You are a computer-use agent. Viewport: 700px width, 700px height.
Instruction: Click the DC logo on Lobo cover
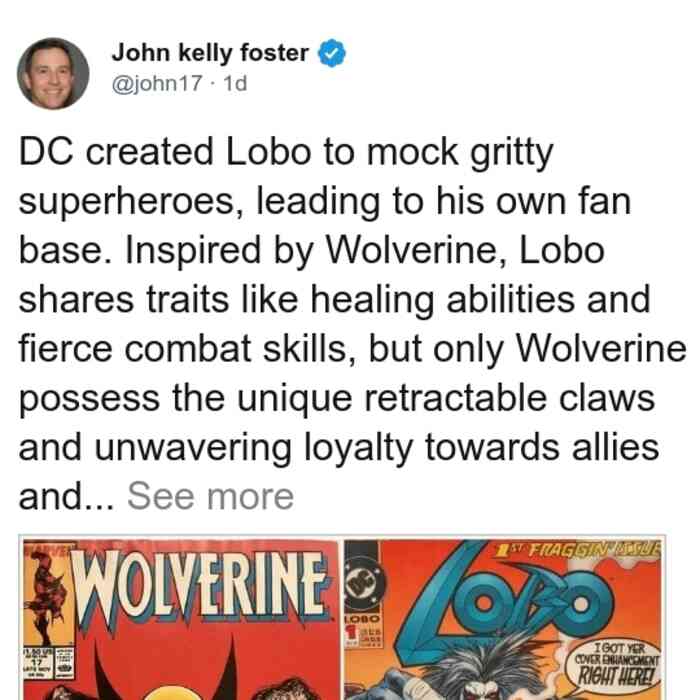361,584
